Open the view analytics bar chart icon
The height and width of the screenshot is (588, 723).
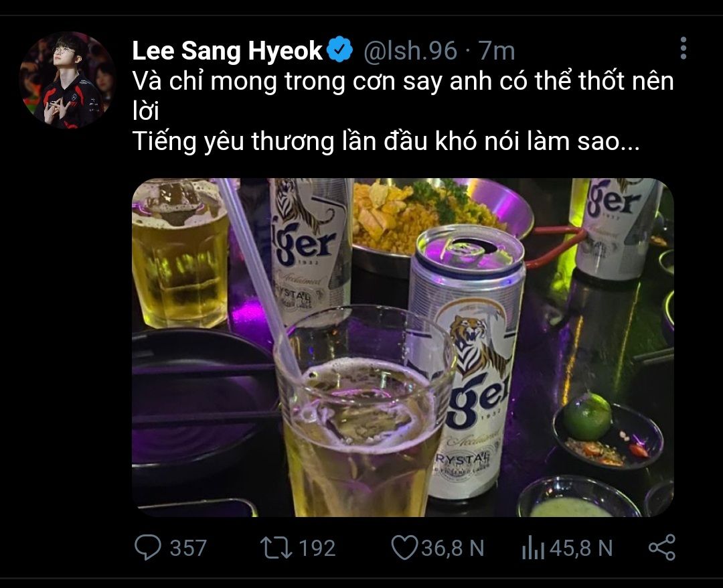pyautogui.click(x=533, y=548)
